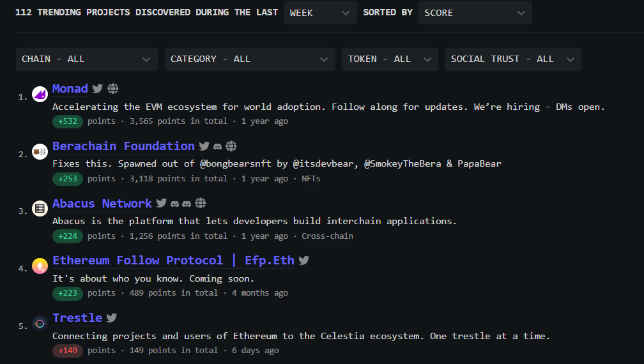
Task: Click '3,118 points in total' text
Action: point(178,179)
